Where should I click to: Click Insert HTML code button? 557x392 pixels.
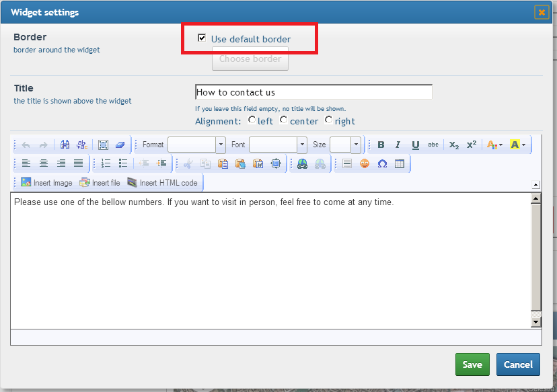click(162, 183)
